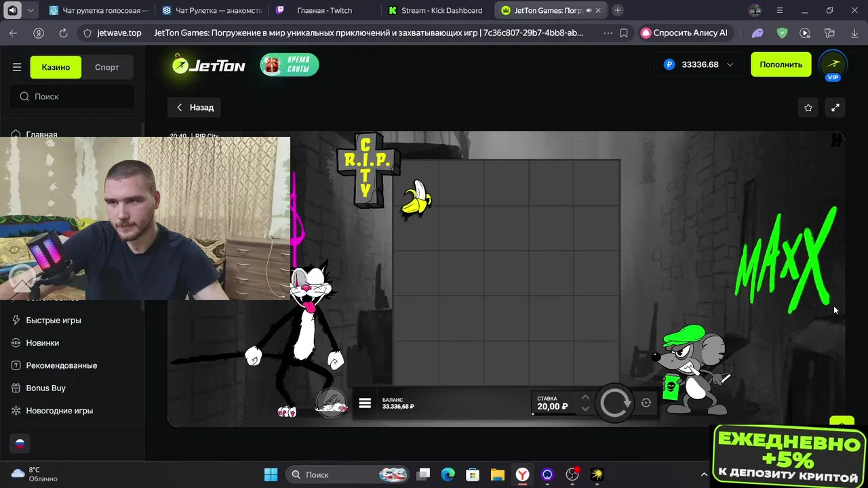The height and width of the screenshot is (488, 868).
Task: Open the page options three dots
Action: pyautogui.click(x=607, y=33)
